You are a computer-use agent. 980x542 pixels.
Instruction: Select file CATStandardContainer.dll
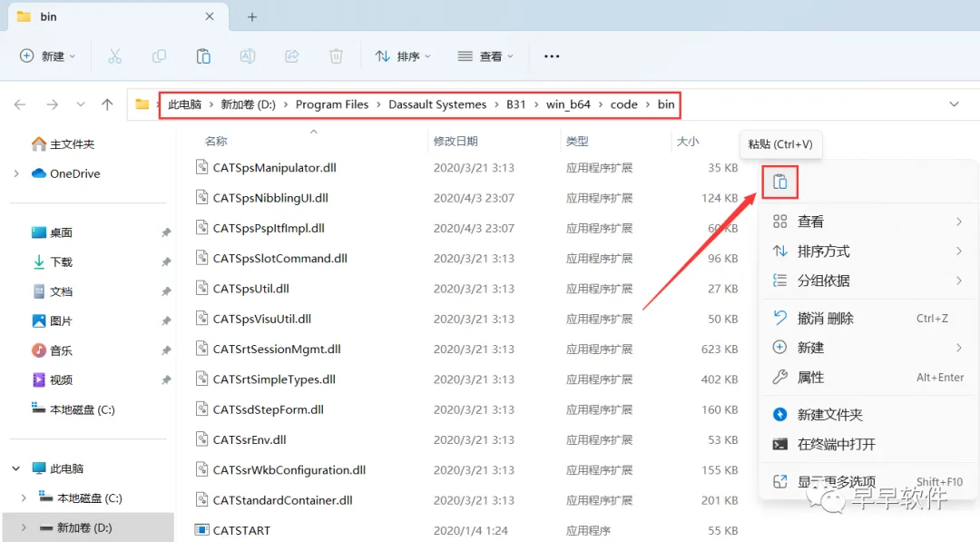point(282,500)
